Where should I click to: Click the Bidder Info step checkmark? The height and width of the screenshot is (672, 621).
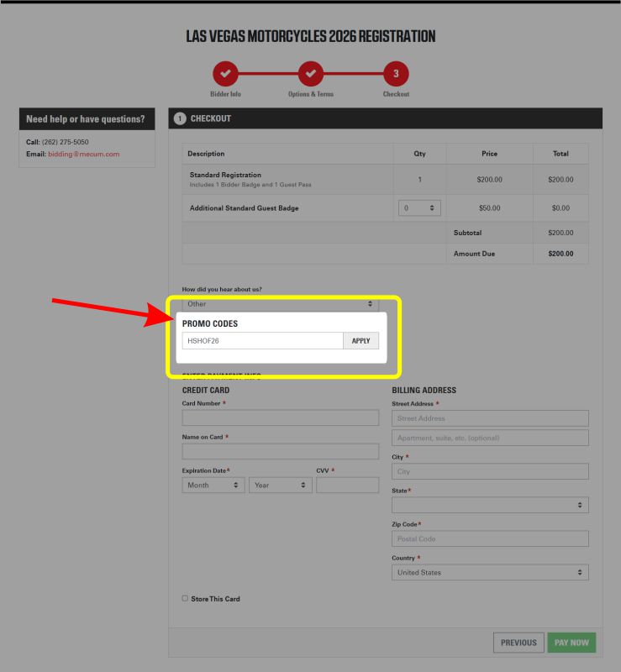coord(225,74)
